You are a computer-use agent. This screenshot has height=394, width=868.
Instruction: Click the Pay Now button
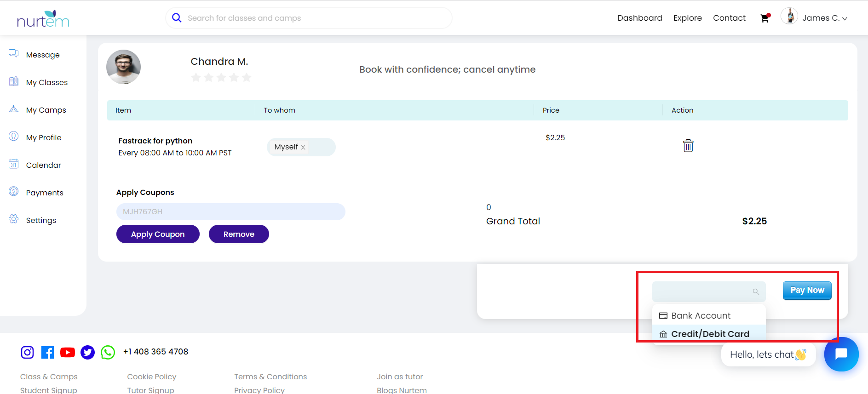[x=807, y=291]
